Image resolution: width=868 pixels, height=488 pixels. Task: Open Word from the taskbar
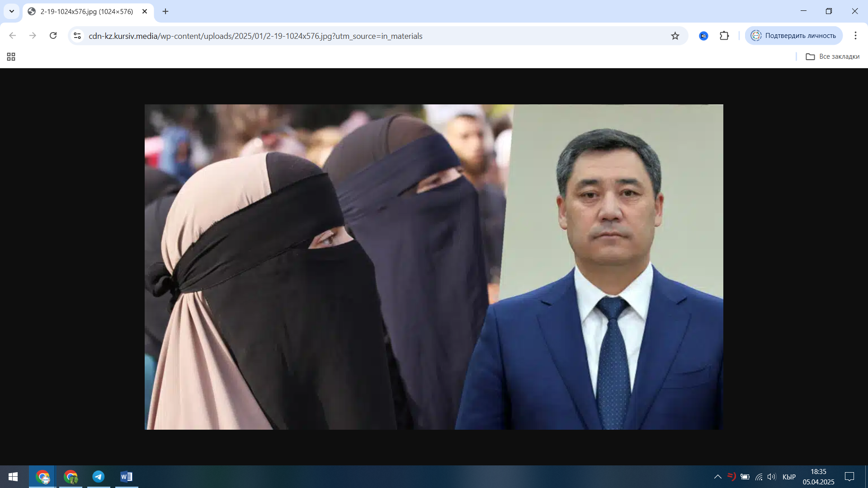(x=127, y=477)
